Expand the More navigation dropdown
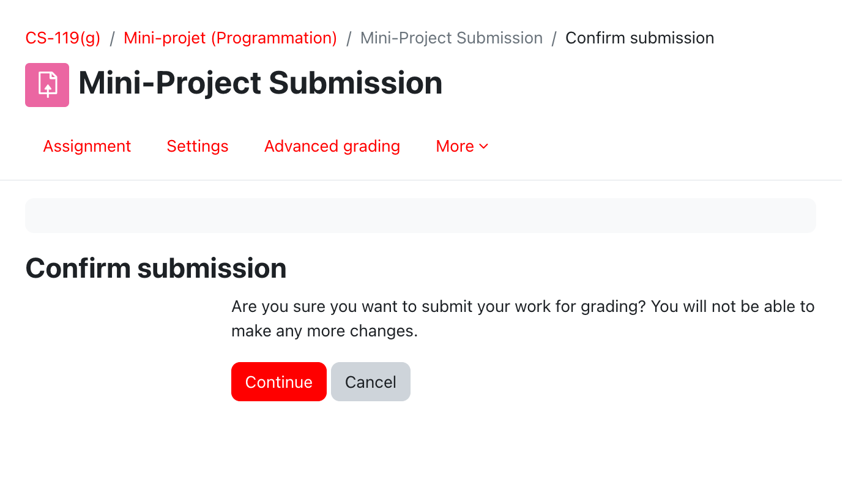This screenshot has width=848, height=504. tap(462, 146)
